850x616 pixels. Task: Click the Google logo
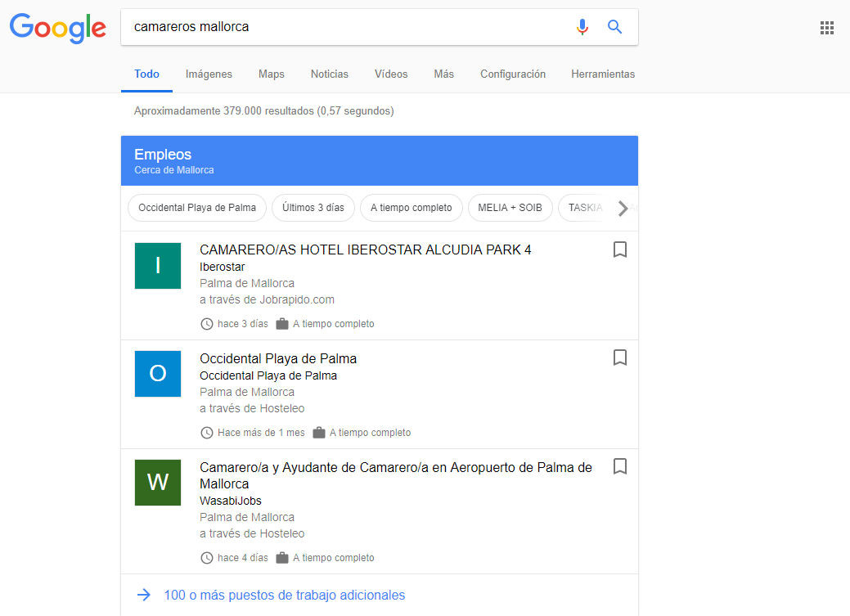tap(57, 28)
